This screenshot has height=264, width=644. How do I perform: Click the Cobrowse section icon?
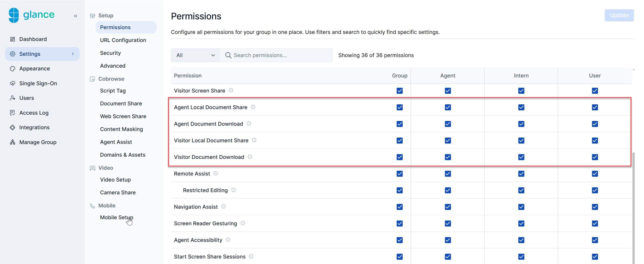coord(93,79)
